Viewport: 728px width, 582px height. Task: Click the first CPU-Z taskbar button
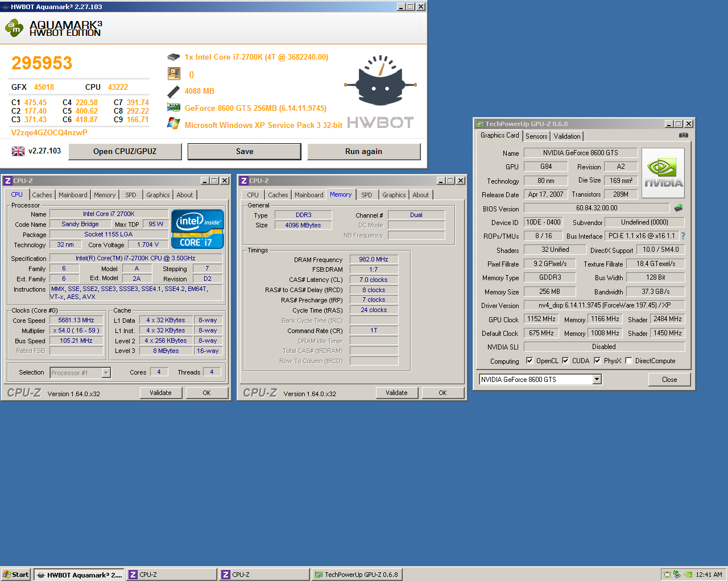171,575
